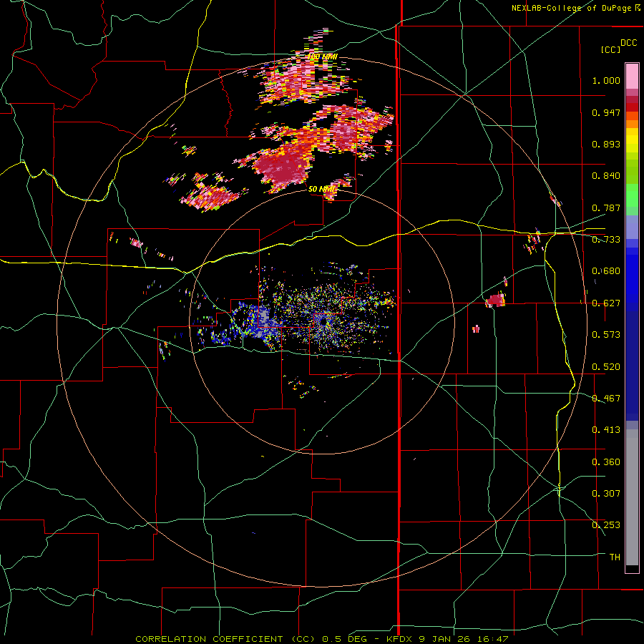Click the 100 NMI range ring label

pos(323,57)
